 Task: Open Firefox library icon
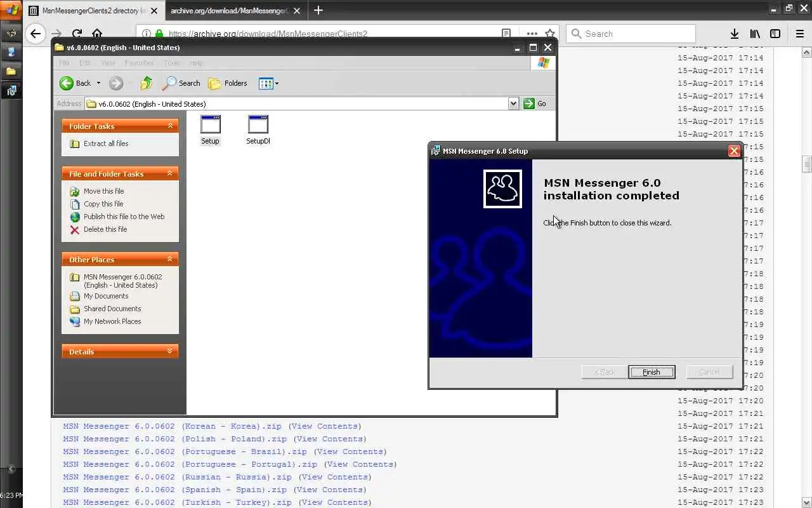click(x=755, y=34)
